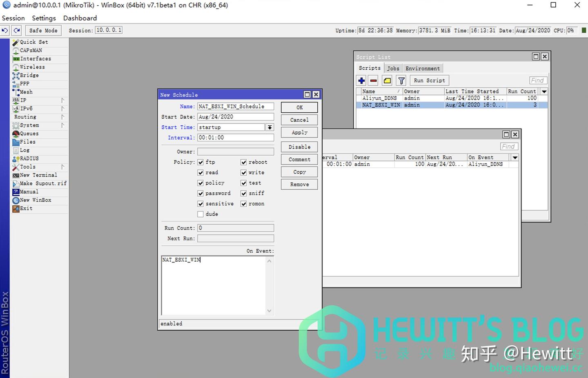
Task: Expand Routing submenu in sidebar
Action: (x=62, y=117)
